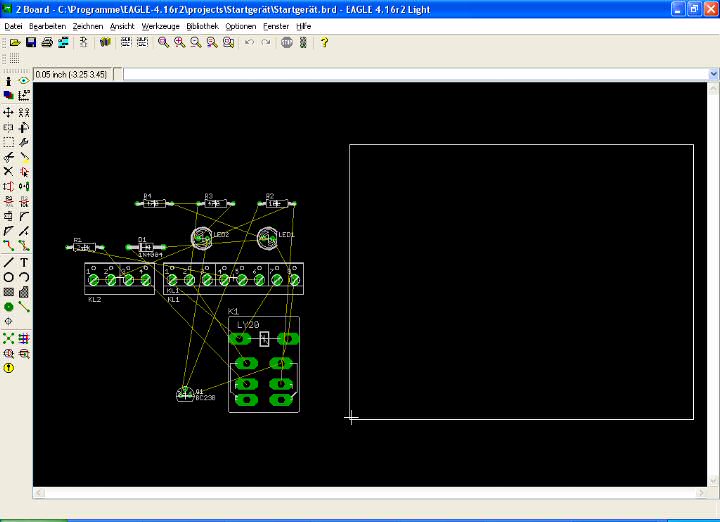Click the Zoom out magnifier icon
Image resolution: width=720 pixels, height=522 pixels.
click(x=196, y=43)
